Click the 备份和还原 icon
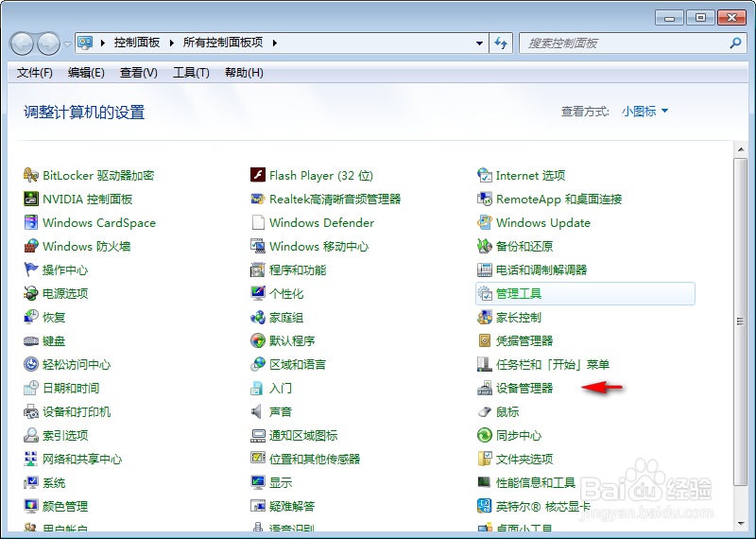 [x=485, y=246]
